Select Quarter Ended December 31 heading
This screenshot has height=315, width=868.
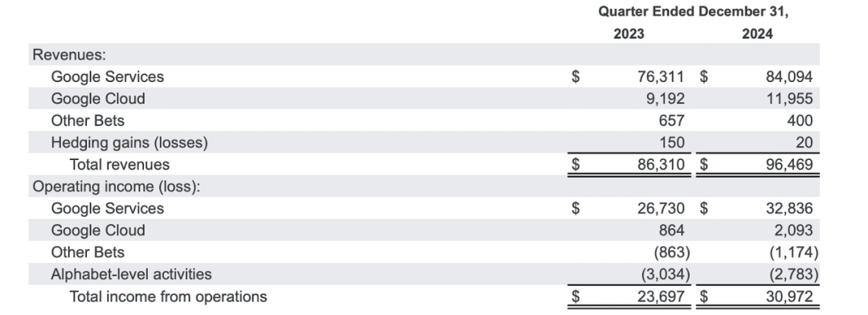[693, 12]
